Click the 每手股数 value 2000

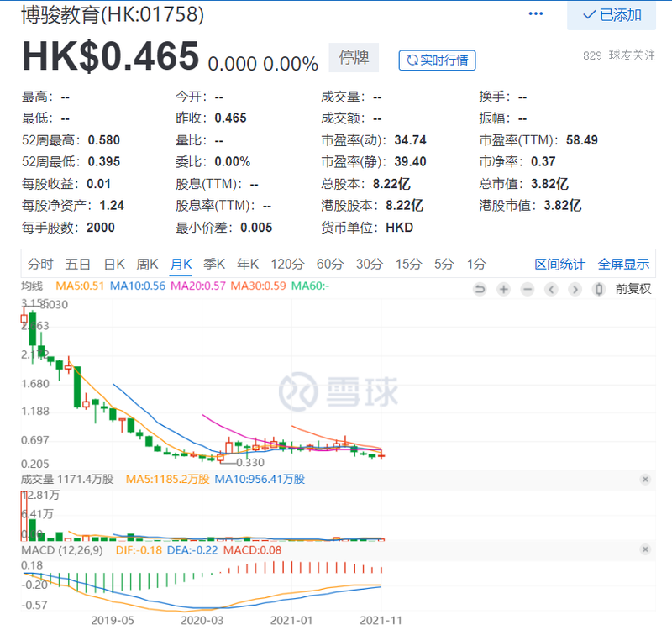click(x=101, y=227)
